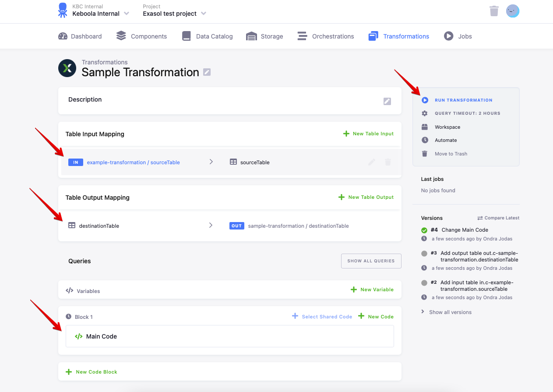
Task: Click the pencil icon on sourceTable row
Action: tap(372, 162)
